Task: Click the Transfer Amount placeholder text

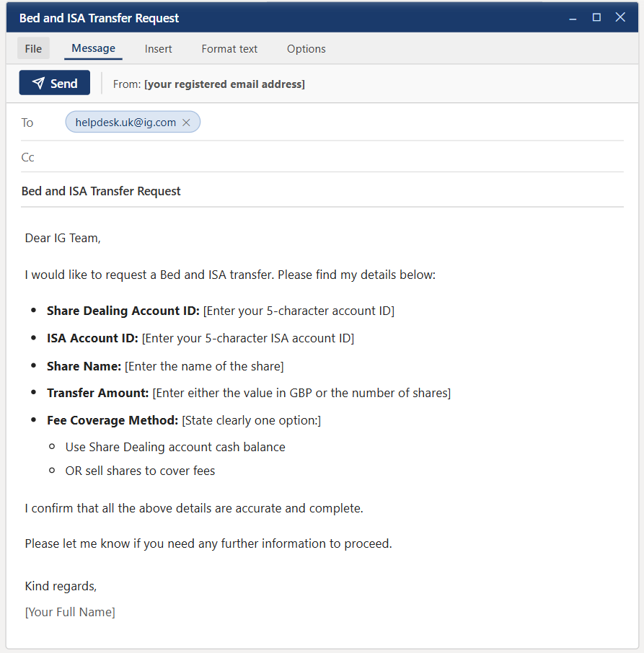Action: coord(301,394)
